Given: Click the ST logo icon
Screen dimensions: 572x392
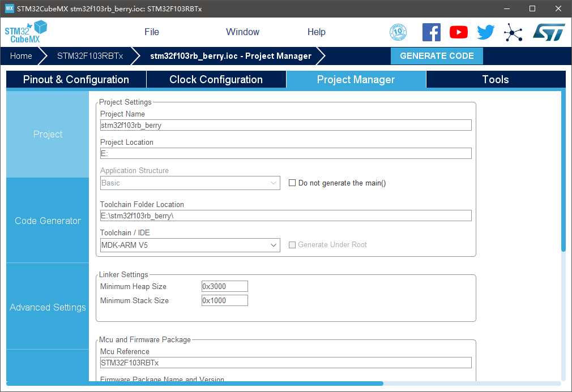Looking at the screenshot, I should point(549,32).
